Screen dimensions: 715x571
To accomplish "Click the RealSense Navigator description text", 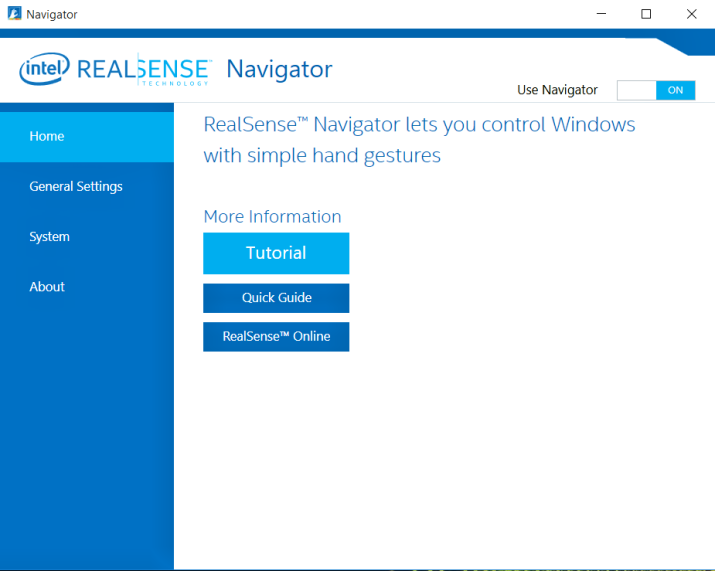I will 419,140.
